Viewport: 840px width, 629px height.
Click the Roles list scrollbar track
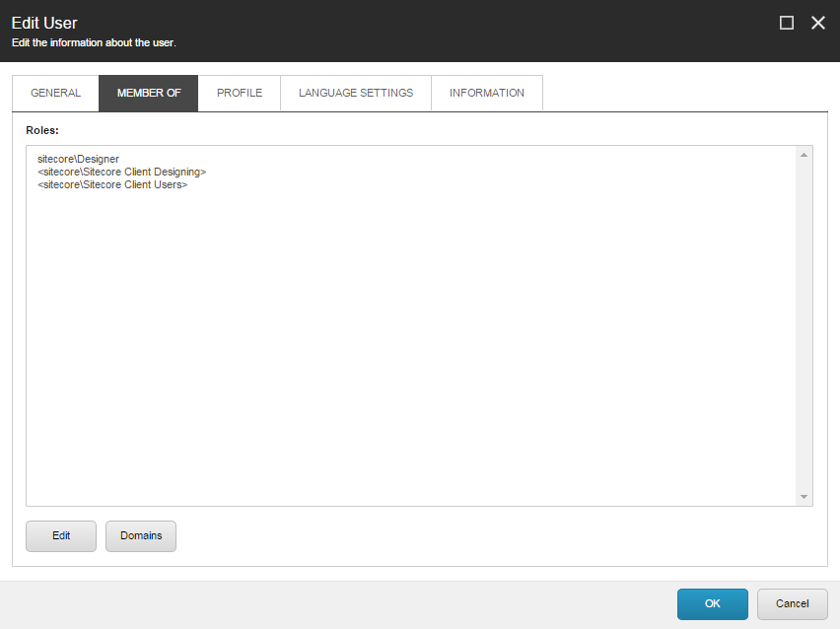click(805, 325)
